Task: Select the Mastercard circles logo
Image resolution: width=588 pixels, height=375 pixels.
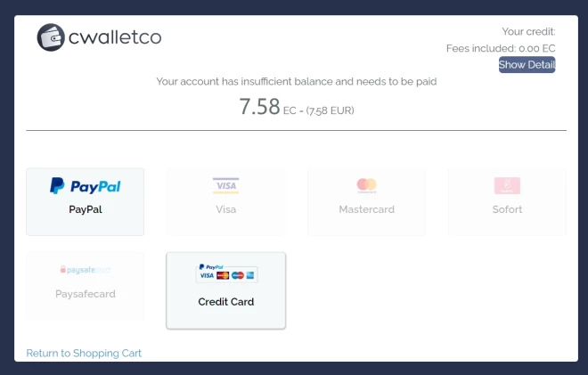Action: [366, 185]
